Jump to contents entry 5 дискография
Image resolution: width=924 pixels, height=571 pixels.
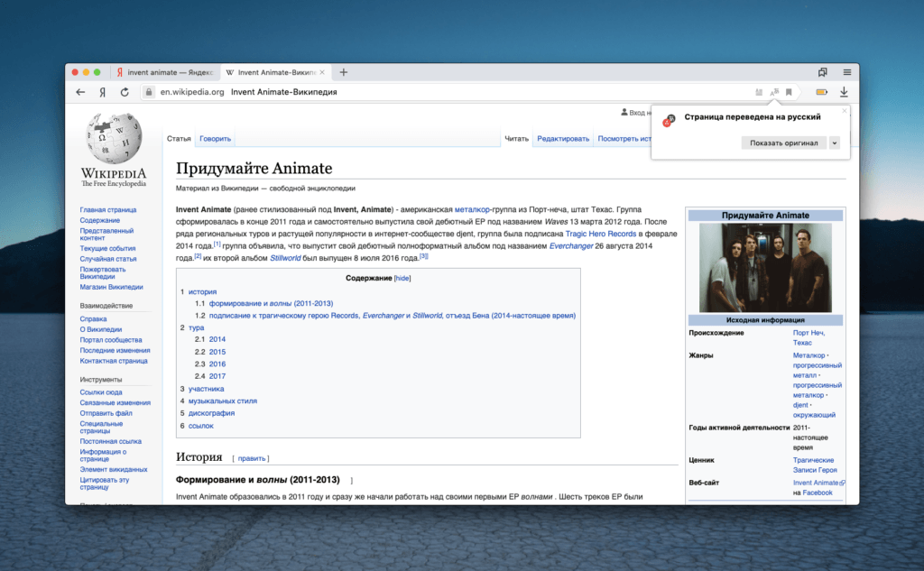click(x=211, y=413)
